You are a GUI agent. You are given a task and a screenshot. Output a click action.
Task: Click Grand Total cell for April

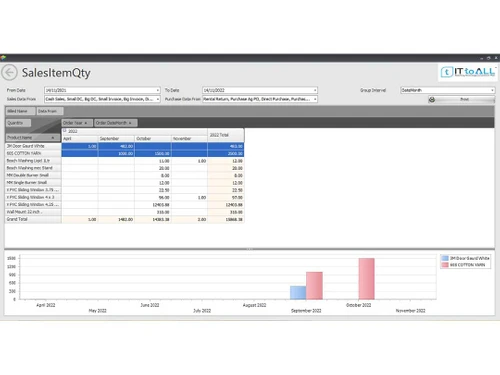coord(80,220)
